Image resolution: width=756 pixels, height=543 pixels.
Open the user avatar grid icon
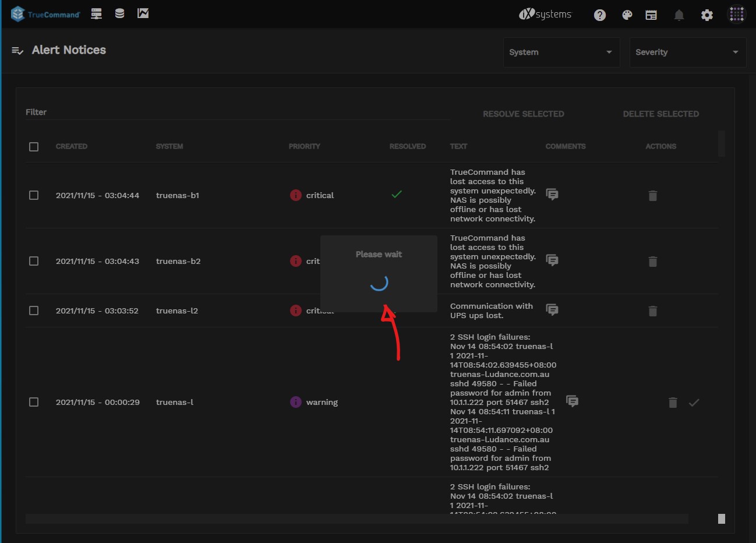click(737, 14)
